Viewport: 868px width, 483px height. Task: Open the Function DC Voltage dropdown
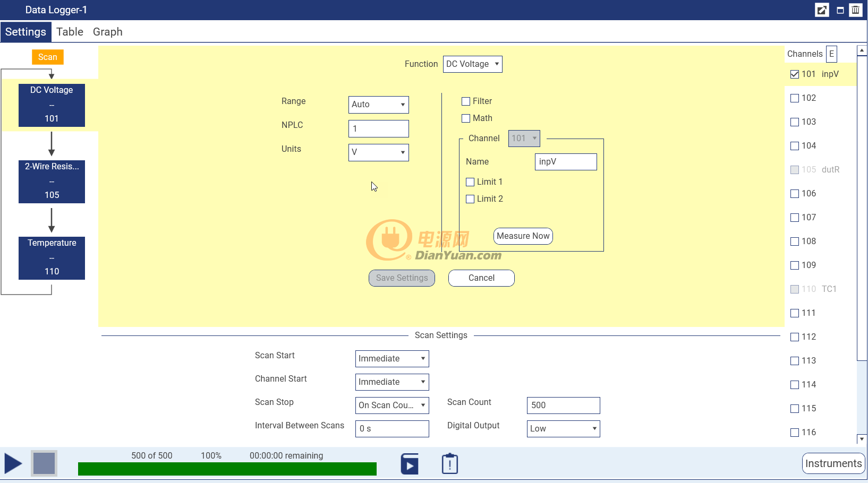pyautogui.click(x=472, y=64)
